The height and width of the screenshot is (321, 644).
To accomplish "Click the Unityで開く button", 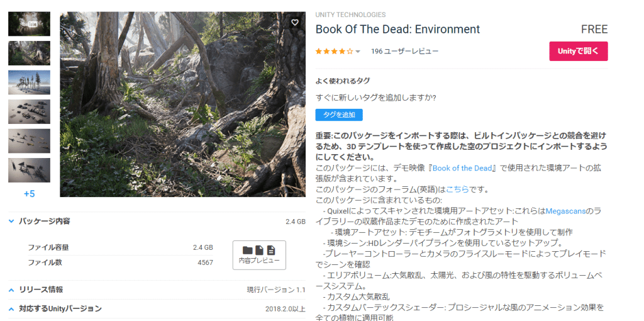I will tap(578, 52).
